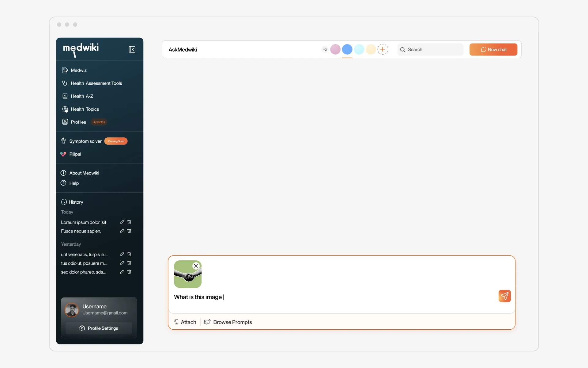Send the message with paper plane icon
The height and width of the screenshot is (368, 588).
[x=505, y=296]
